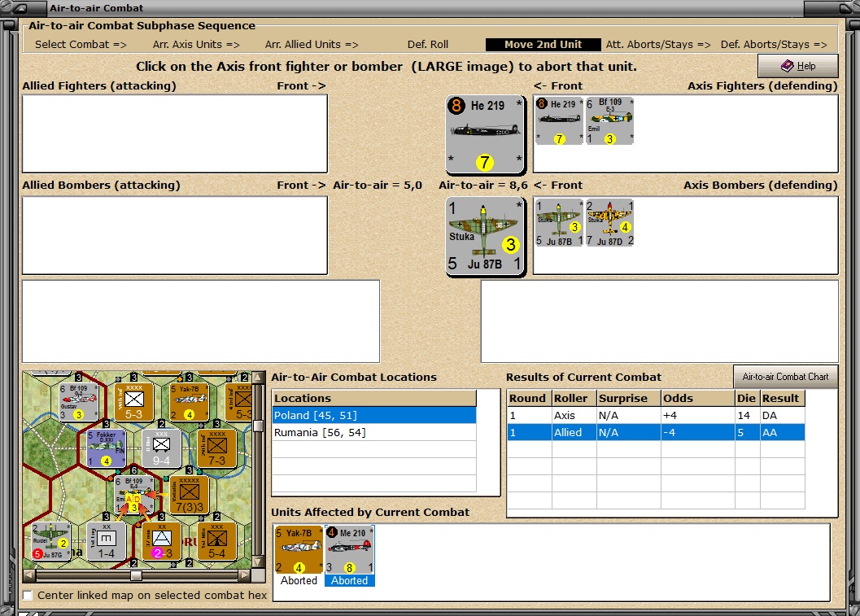Open the Help window

click(798, 66)
